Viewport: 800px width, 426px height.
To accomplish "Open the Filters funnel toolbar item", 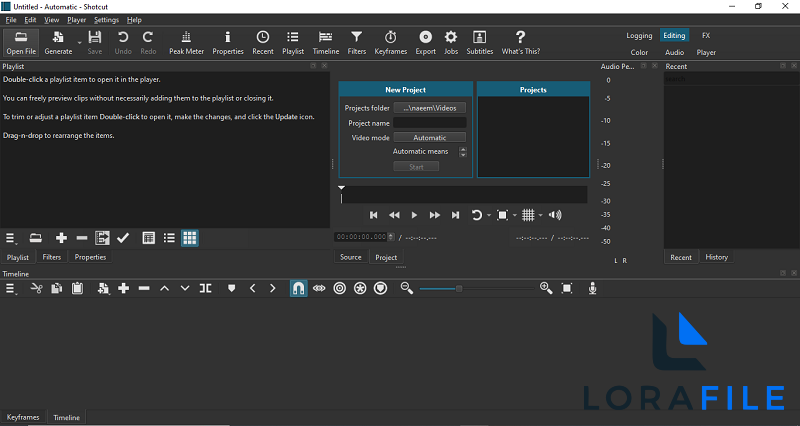I will click(x=357, y=43).
